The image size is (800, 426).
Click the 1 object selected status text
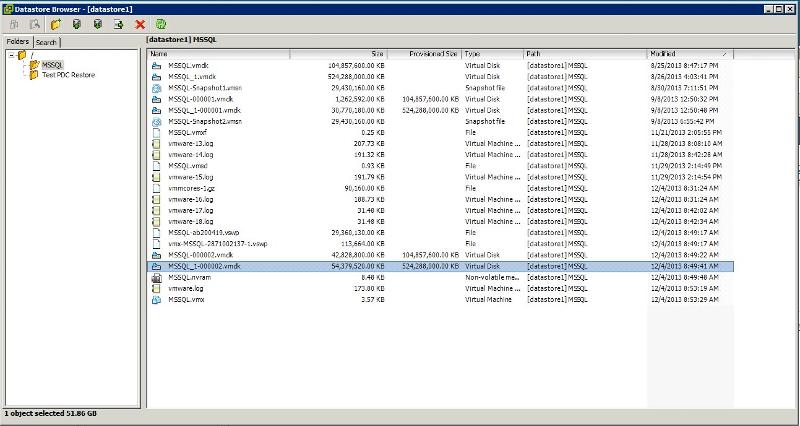[x=51, y=414]
